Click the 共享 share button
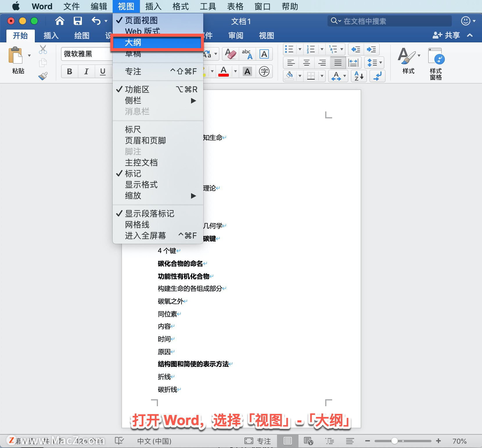The image size is (482, 448). [x=446, y=35]
